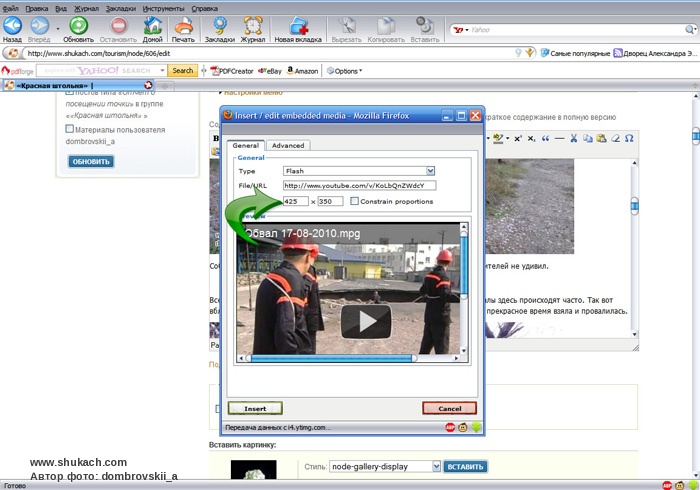
Task: Open the Стиль node-gallery-display dropdown
Action: (436, 466)
